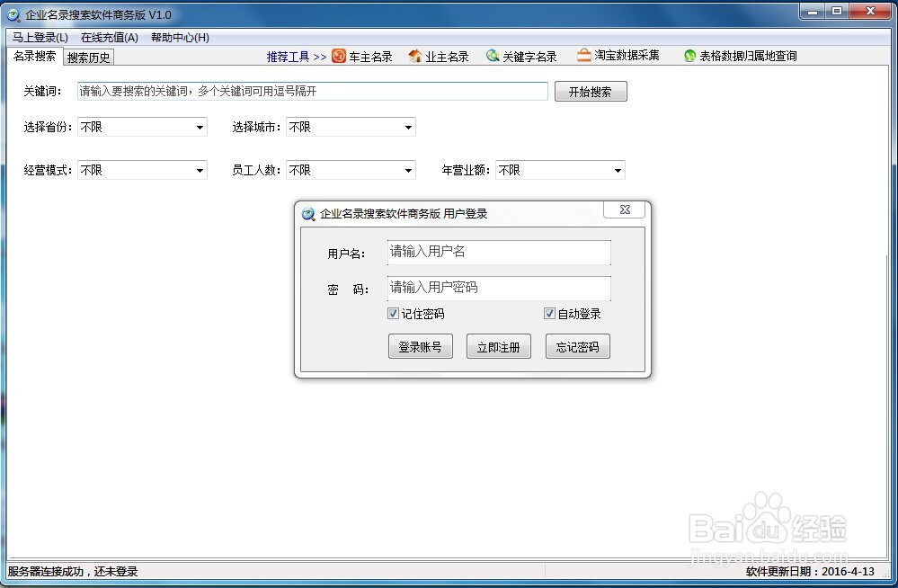The image size is (898, 588).
Task: Open the 在线充值(A) menu
Action: (110, 37)
